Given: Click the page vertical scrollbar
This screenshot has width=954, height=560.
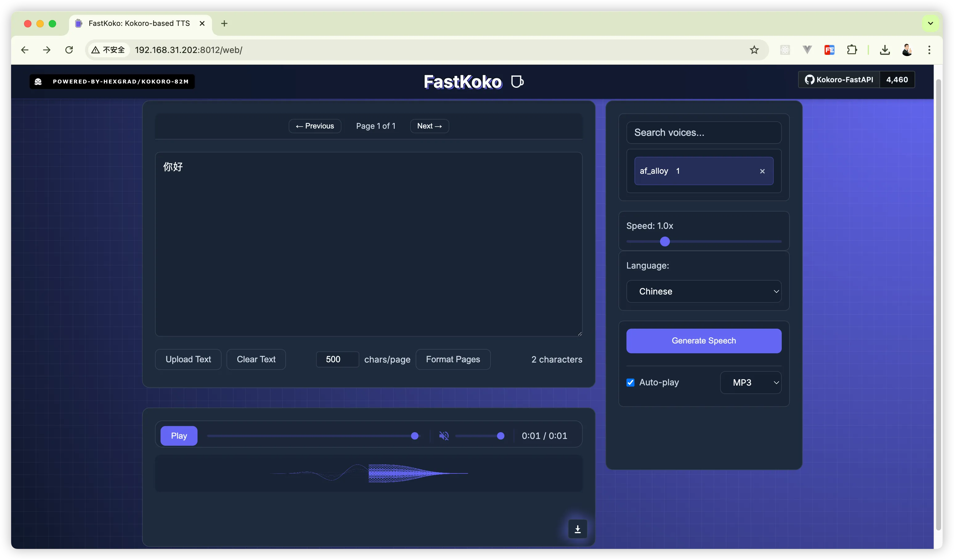Looking at the screenshot, I should (939, 305).
